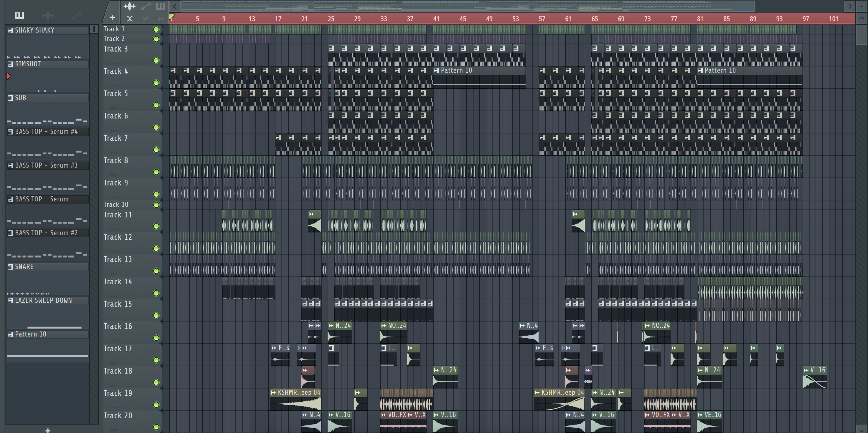Image resolution: width=868 pixels, height=433 pixels.
Task: Click the pattern icon beside SHAKY SHAKY
Action: [11, 30]
